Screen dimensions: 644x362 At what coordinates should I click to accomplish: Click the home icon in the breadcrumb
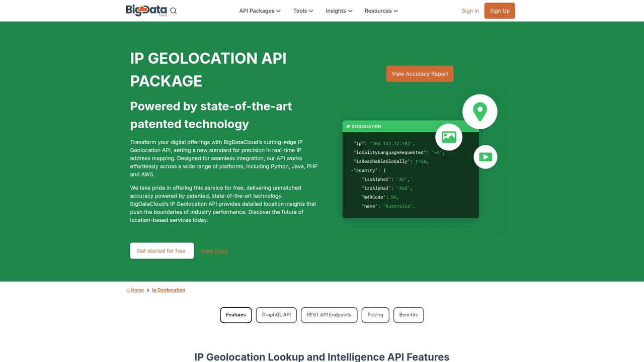128,290
